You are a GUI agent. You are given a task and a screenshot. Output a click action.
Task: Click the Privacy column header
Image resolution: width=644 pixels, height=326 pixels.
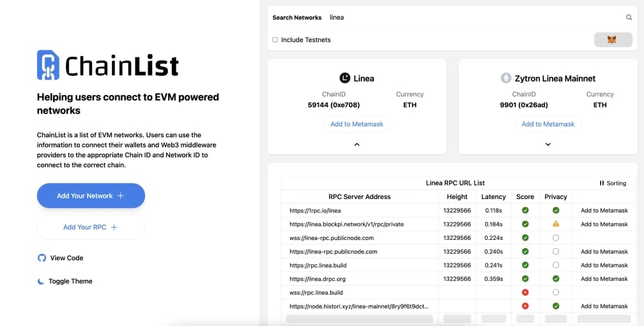click(556, 197)
